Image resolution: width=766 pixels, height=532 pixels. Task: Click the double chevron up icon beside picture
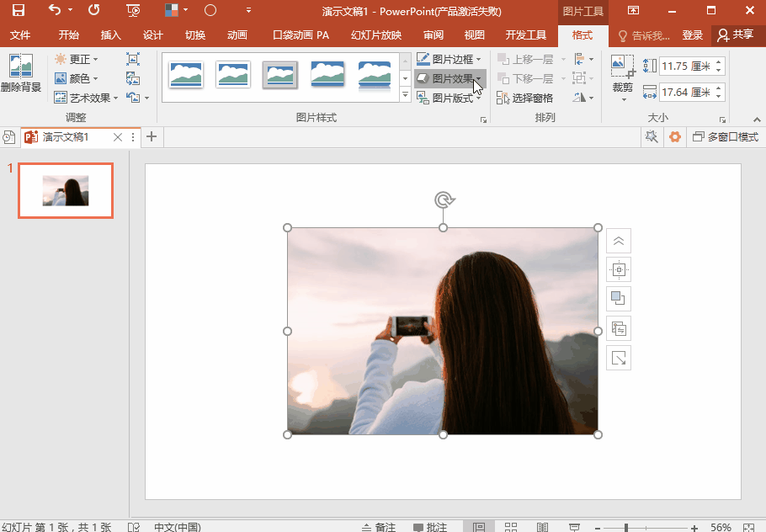619,241
